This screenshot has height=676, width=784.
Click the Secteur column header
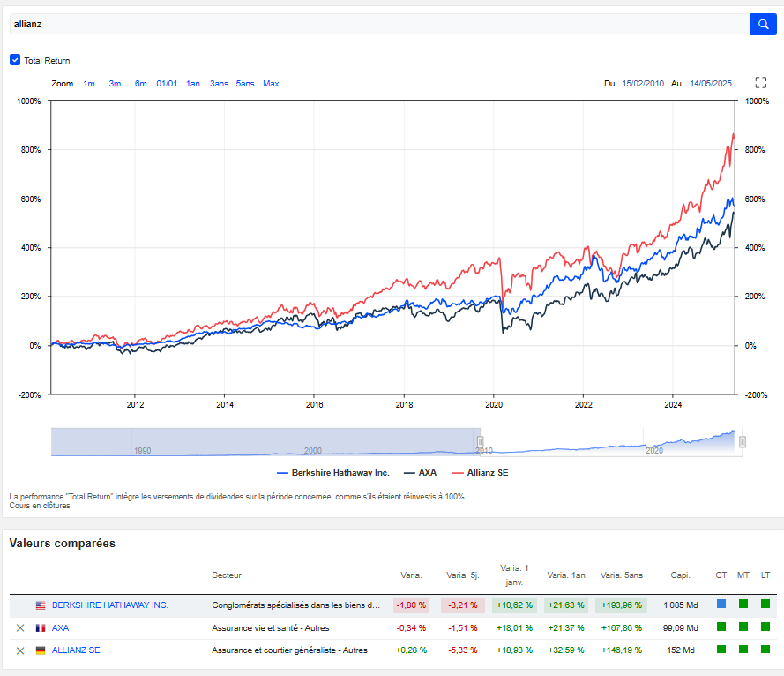[x=227, y=575]
